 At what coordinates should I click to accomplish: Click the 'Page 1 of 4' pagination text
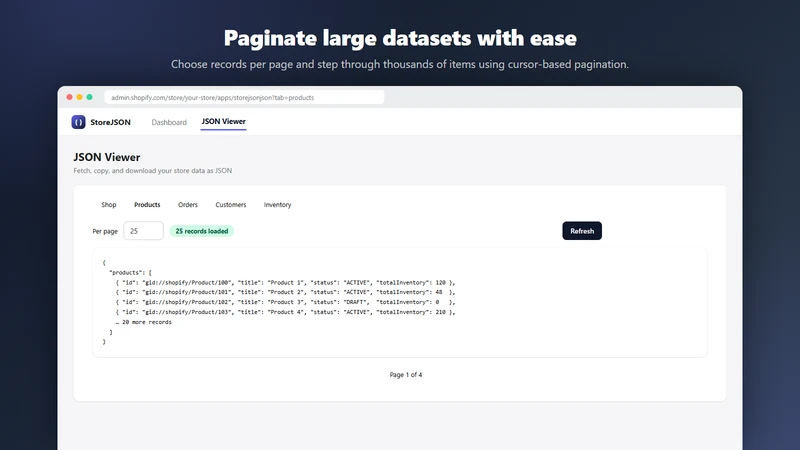406,374
